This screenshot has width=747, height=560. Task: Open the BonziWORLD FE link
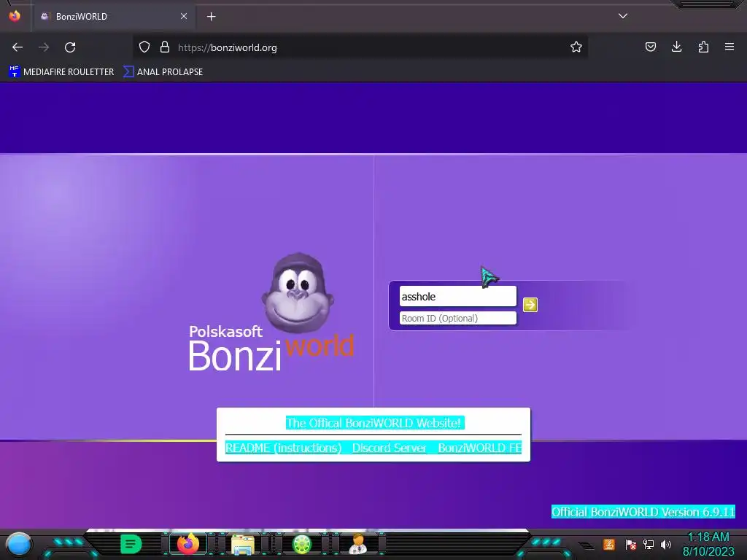(480, 448)
